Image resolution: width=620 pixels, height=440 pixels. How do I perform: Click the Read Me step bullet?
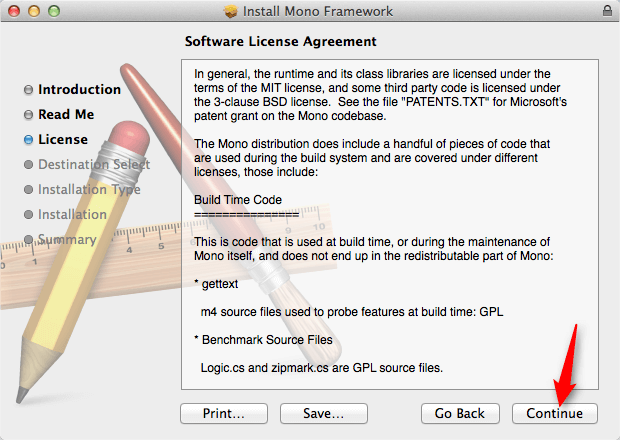[28, 115]
